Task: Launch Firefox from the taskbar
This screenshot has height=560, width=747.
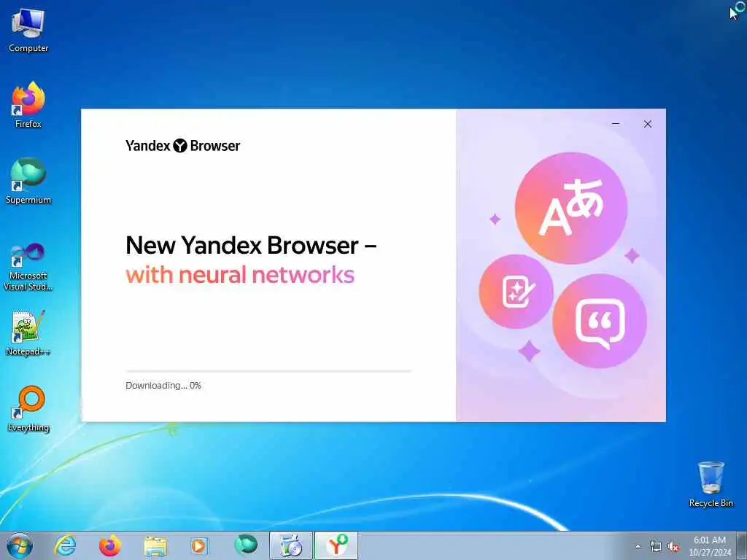Action: pyautogui.click(x=110, y=545)
